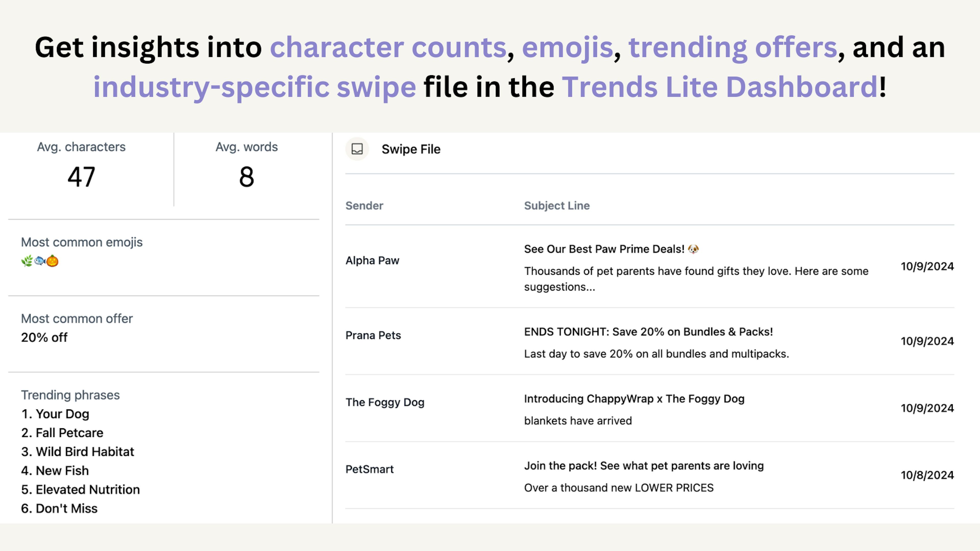
Task: Click the Most common offer label
Action: tap(77, 319)
